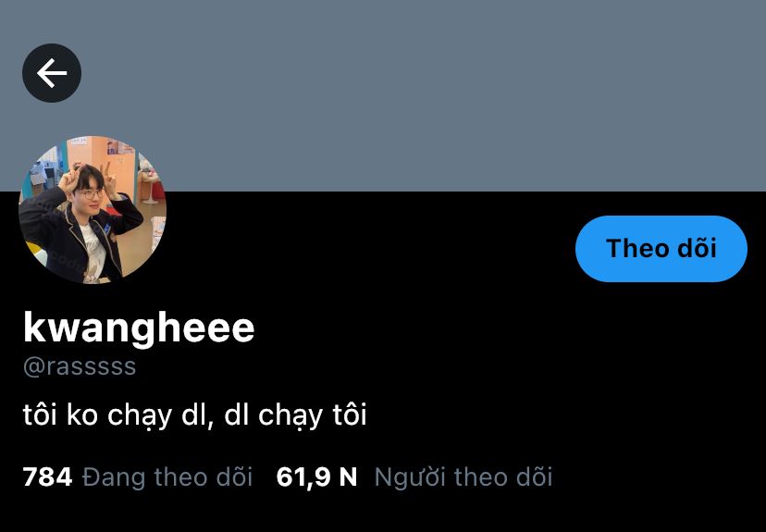The height and width of the screenshot is (532, 766).
Task: Click the 784 following count
Action: [48, 476]
